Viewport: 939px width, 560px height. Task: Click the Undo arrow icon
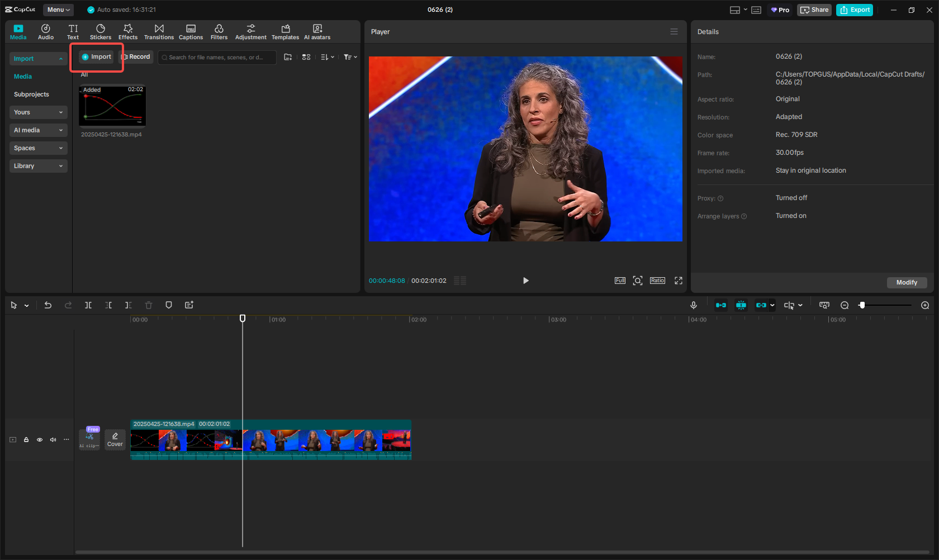coord(48,305)
